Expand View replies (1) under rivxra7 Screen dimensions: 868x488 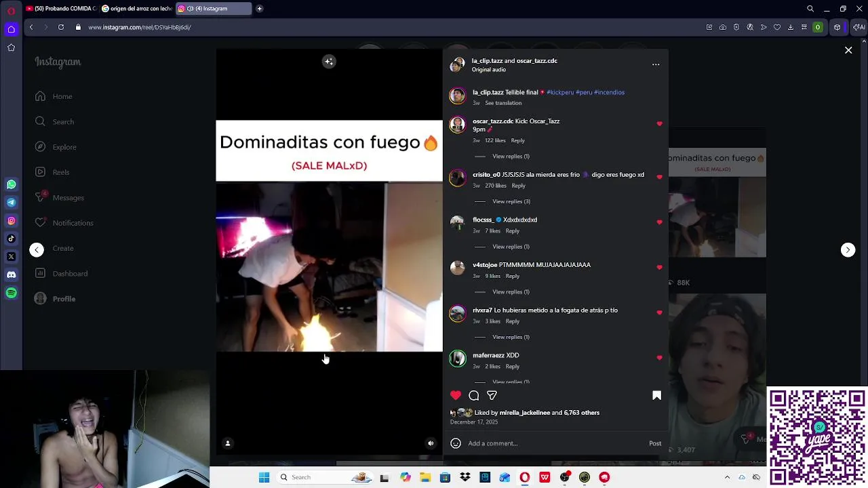tap(511, 337)
